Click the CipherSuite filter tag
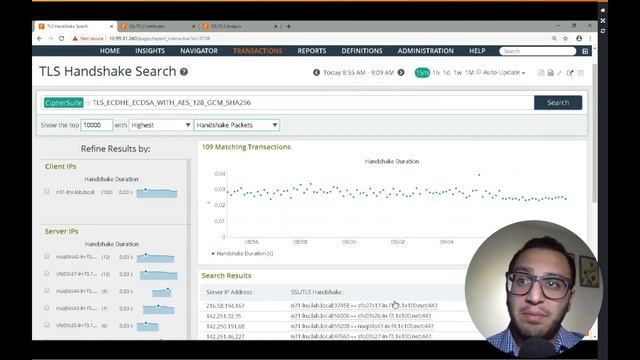640x360 pixels. [64, 102]
